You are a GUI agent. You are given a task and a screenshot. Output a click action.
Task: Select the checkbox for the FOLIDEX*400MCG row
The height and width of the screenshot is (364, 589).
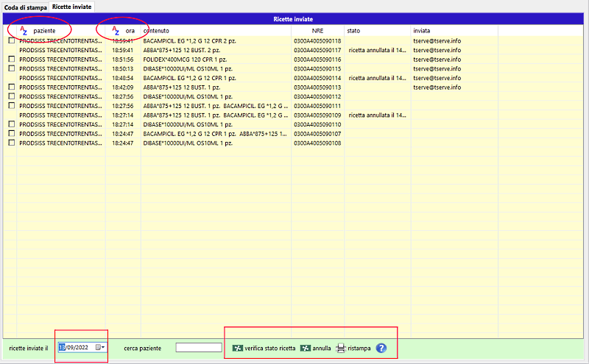point(11,60)
